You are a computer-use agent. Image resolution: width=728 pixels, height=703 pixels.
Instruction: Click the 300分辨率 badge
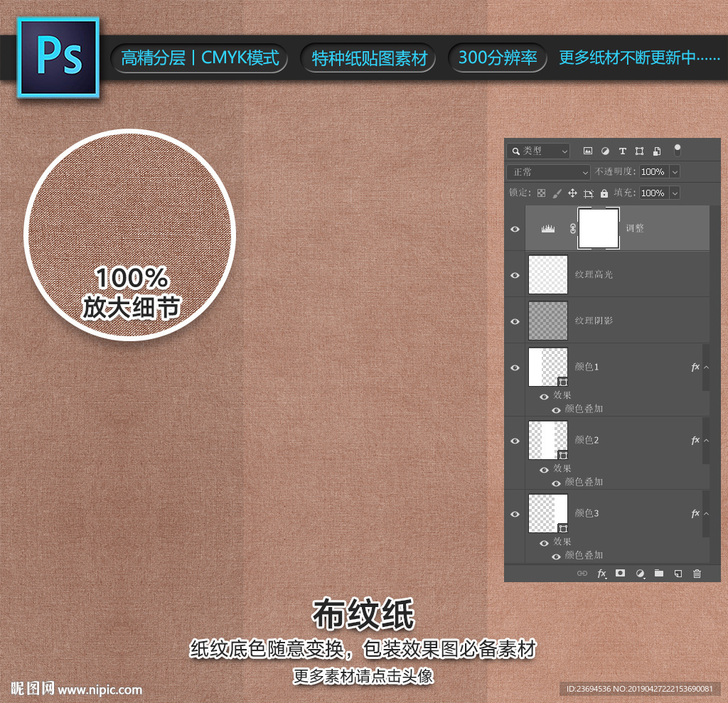(497, 58)
